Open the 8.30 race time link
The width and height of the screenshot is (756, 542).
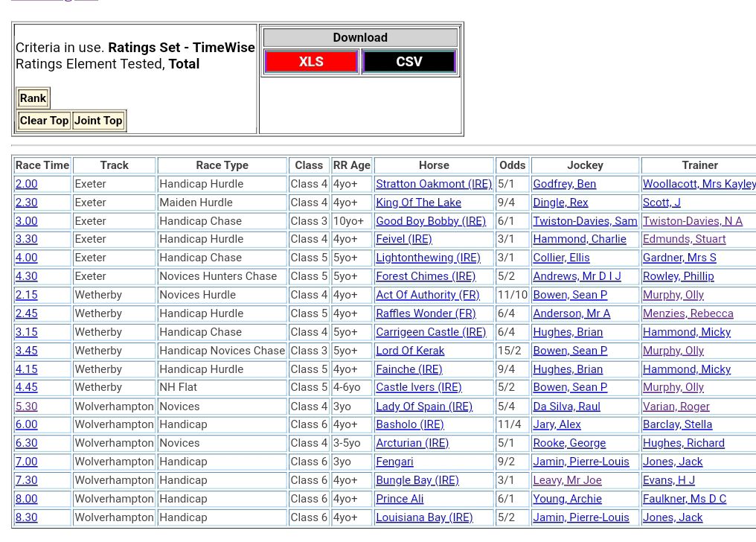(x=26, y=517)
